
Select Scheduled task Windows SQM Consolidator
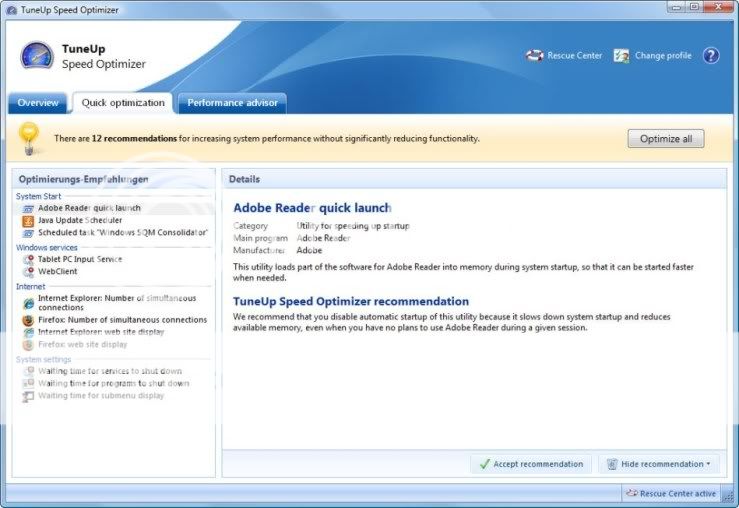[x=123, y=232]
